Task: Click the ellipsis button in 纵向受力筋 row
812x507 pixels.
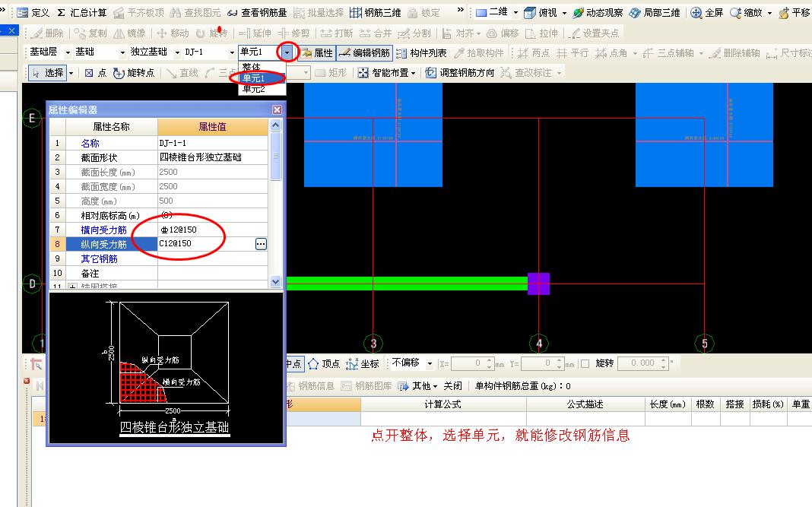Action: click(x=261, y=244)
